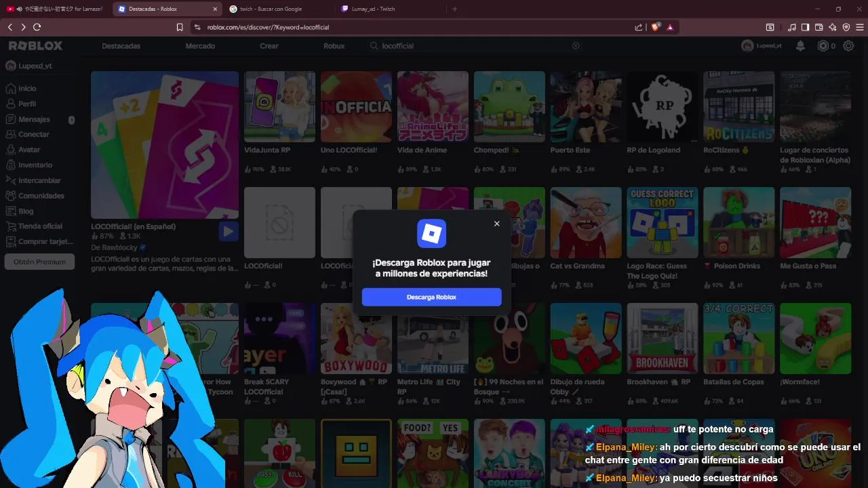Open Lupexd_vt in the left sidebar

click(29, 66)
